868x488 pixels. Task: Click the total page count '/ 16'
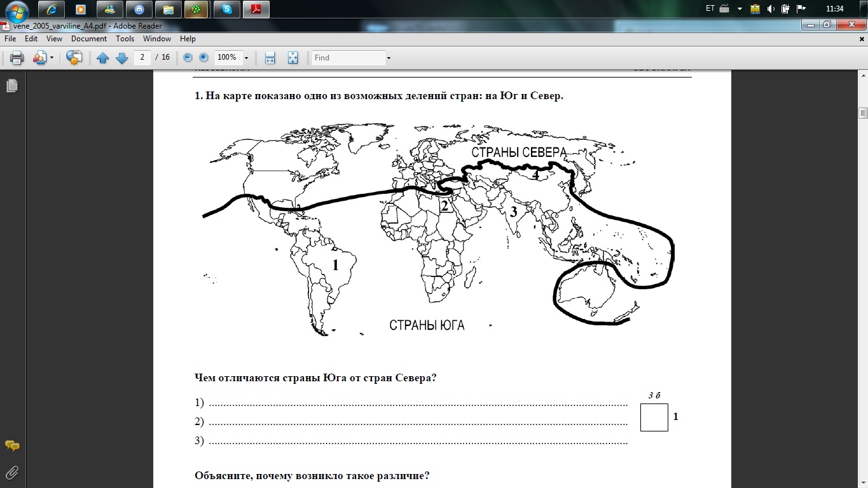pyautogui.click(x=163, y=57)
